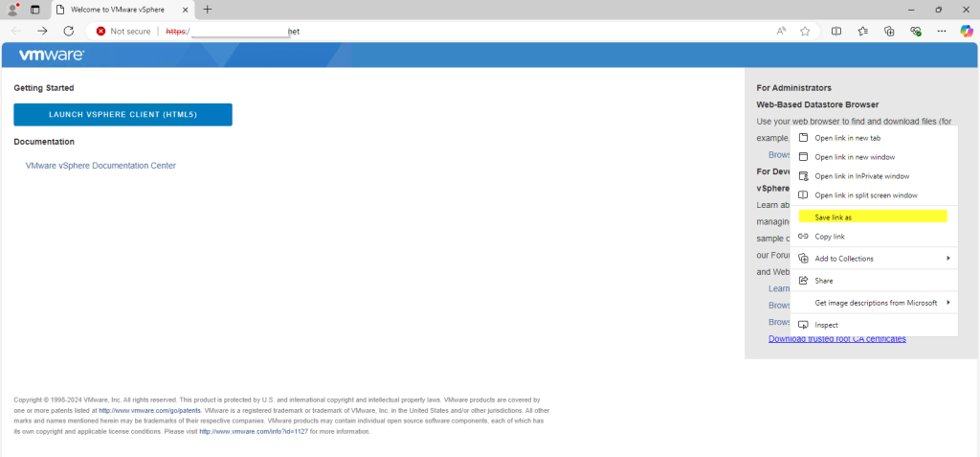Toggle Read aloud icon in address bar
The width and height of the screenshot is (980, 457).
(781, 31)
